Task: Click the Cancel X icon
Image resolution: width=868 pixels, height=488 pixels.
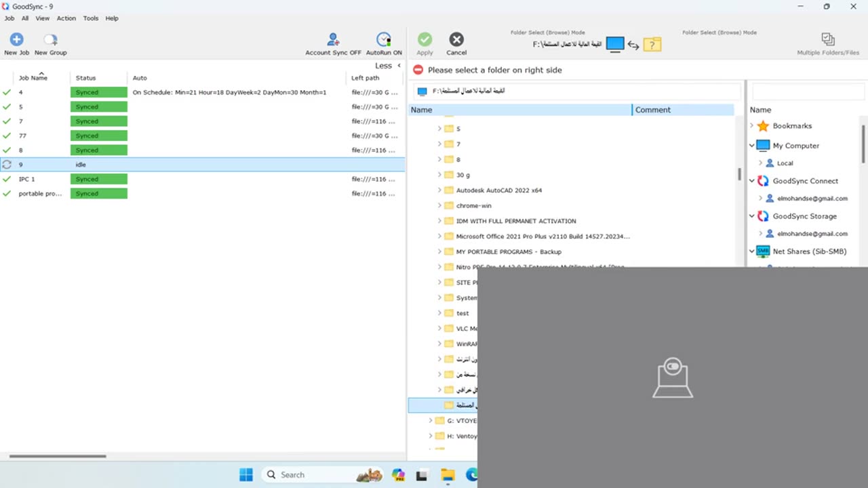Action: tap(456, 39)
